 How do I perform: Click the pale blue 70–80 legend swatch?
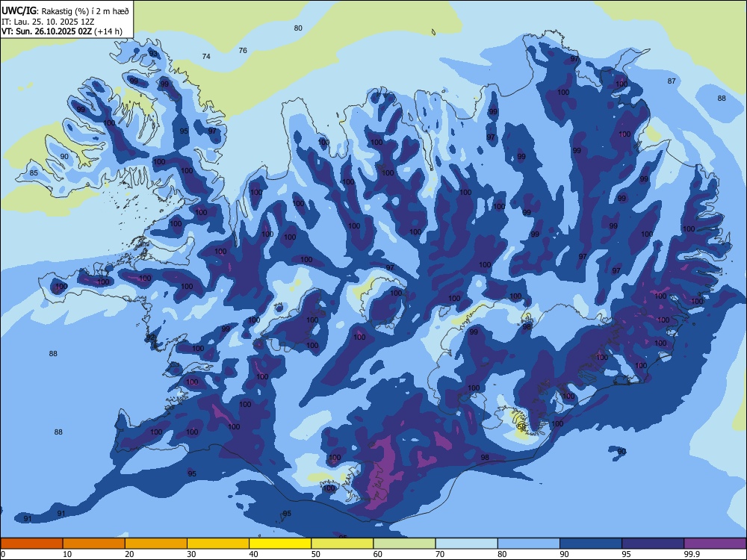tap(466, 544)
